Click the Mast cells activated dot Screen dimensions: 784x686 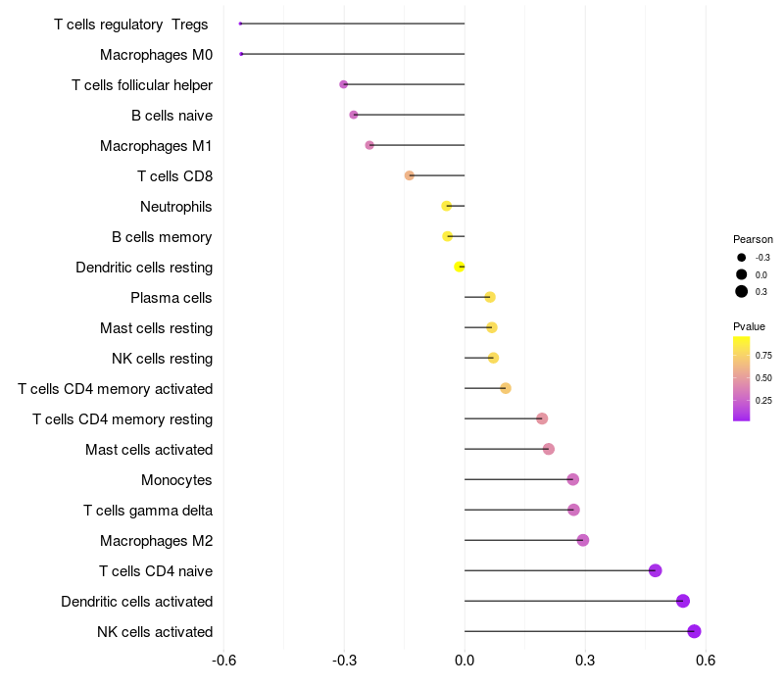point(549,449)
